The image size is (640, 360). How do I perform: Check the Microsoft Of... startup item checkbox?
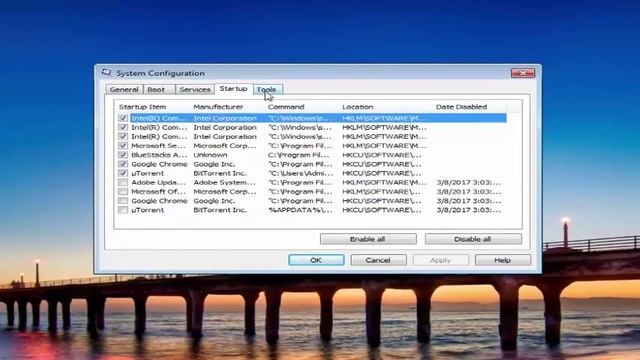(122, 191)
